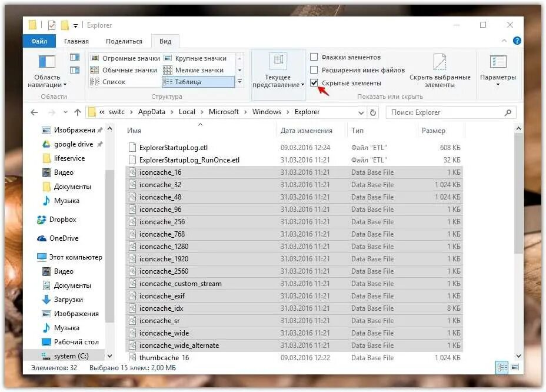
Task: Sort by Размер column header
Action: (x=441, y=130)
